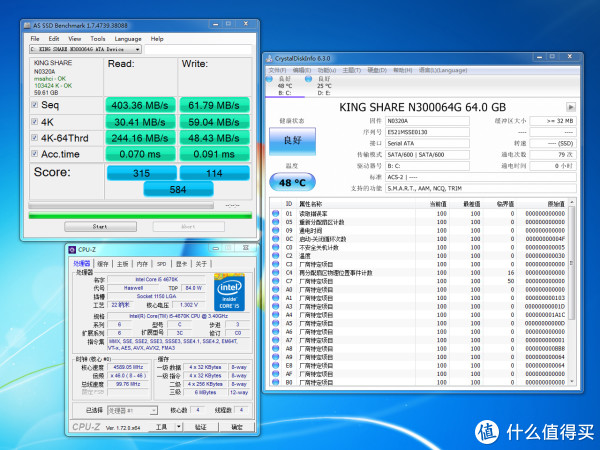
Task: Click the SMART list scroll up arrow
Action: coord(572,202)
